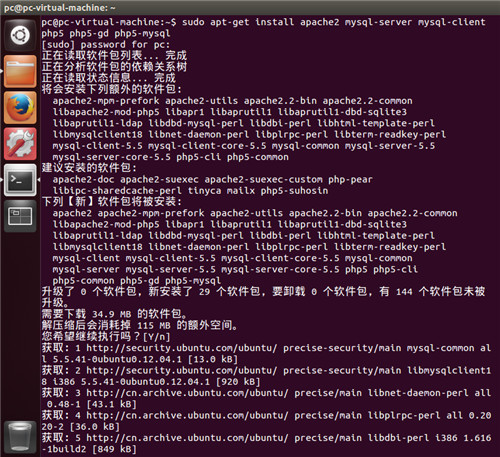Viewport: 500px width, 457px height.
Task: Click the 'php5-common php5-gd php5-mysql' line
Action: point(136,281)
